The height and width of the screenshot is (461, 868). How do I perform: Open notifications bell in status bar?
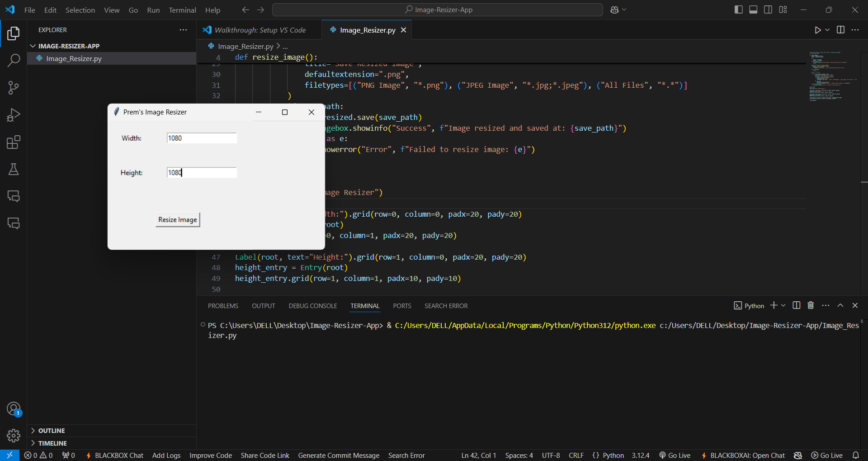click(856, 455)
